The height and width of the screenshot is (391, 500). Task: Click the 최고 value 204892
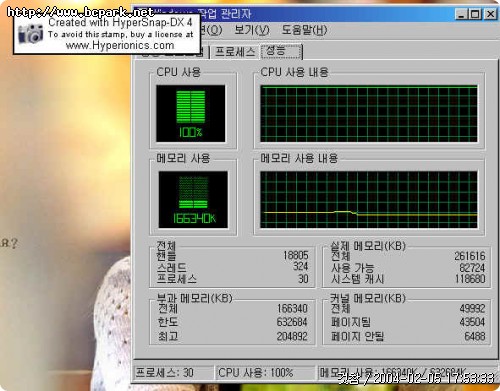coord(292,336)
